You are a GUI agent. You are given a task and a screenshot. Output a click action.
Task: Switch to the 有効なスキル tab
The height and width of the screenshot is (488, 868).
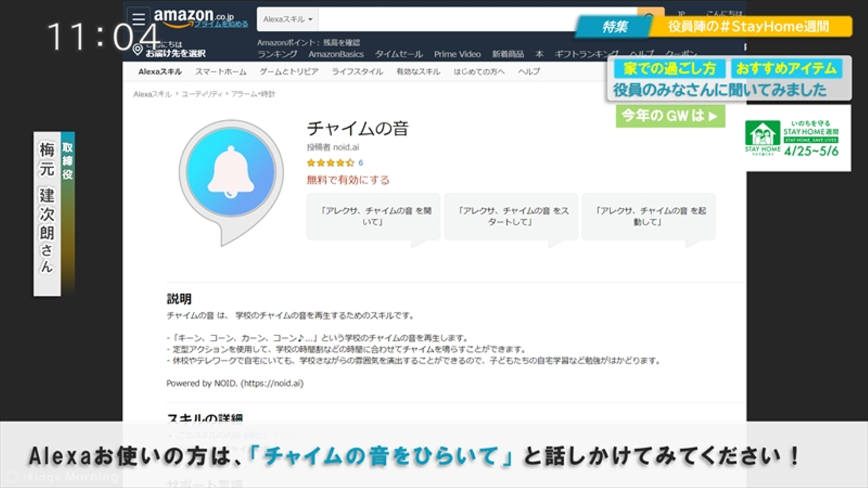(x=418, y=72)
